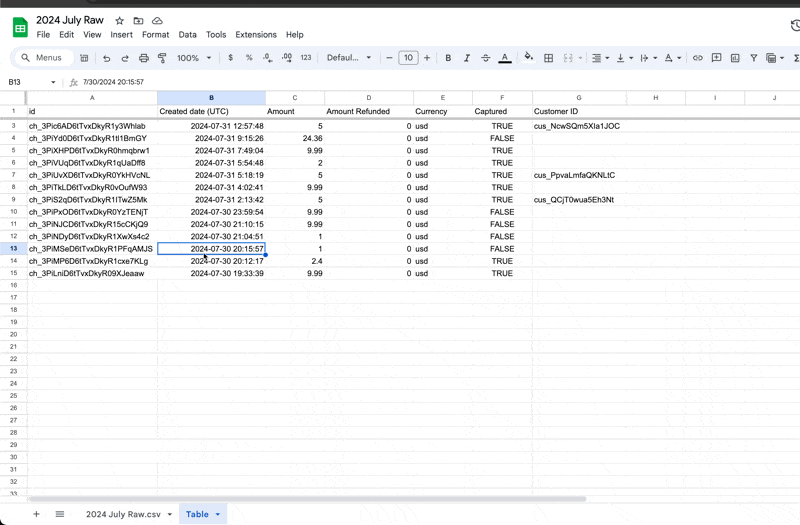Viewport: 800px width, 525px height.
Task: Select column B header
Action: 211,97
